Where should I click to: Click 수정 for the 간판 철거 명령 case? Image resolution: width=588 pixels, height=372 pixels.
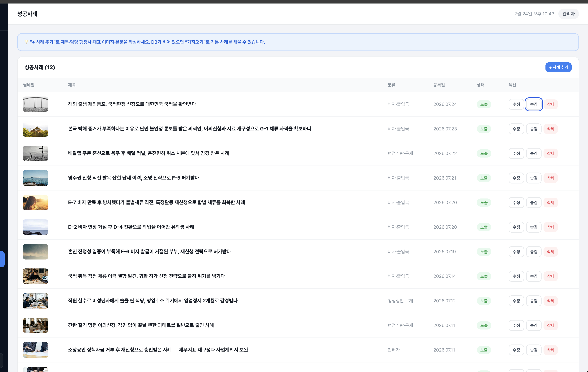click(516, 325)
